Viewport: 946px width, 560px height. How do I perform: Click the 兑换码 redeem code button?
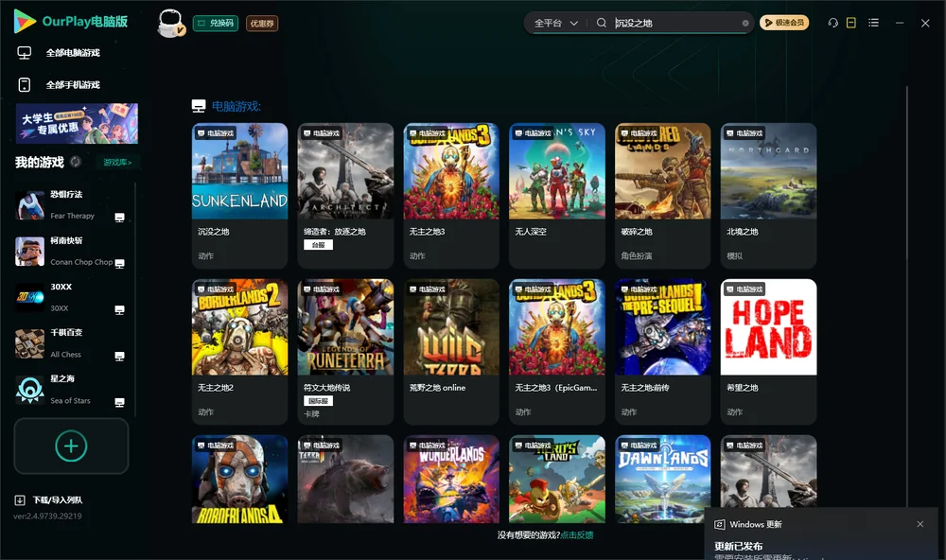[x=216, y=24]
